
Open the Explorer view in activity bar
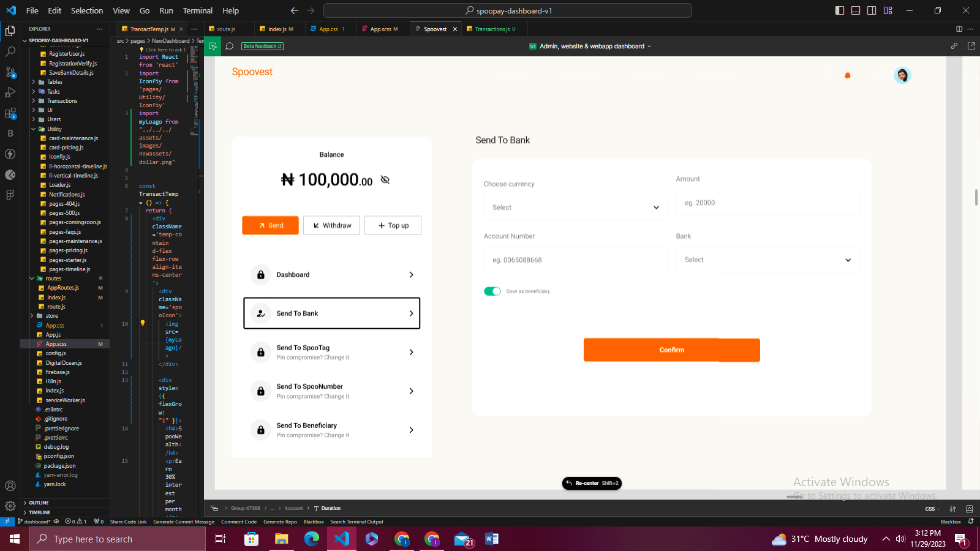[10, 31]
